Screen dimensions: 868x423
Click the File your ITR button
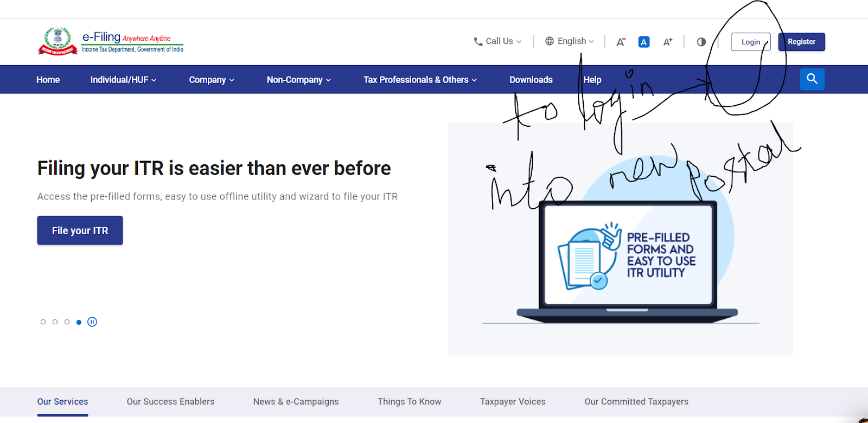[x=80, y=230]
